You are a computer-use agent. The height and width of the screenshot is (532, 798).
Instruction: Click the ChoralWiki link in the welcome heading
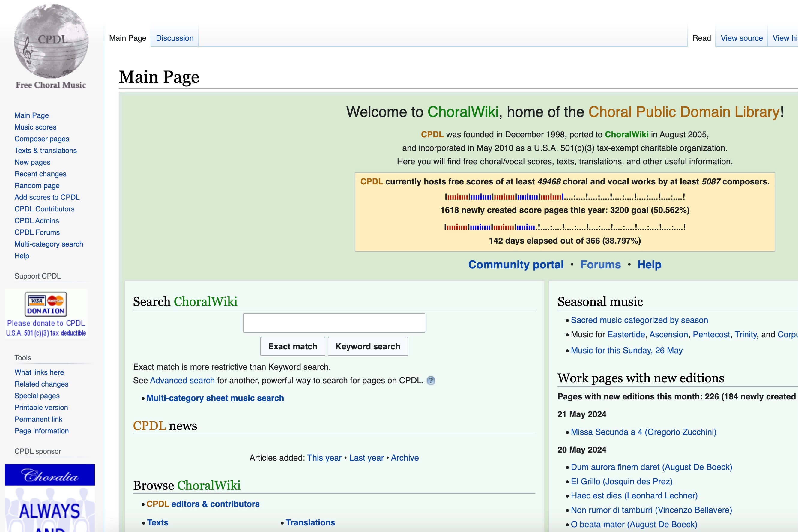pyautogui.click(x=463, y=112)
